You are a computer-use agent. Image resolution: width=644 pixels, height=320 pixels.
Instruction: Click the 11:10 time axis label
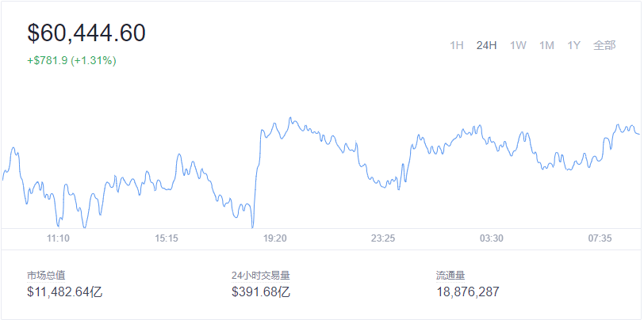58,238
